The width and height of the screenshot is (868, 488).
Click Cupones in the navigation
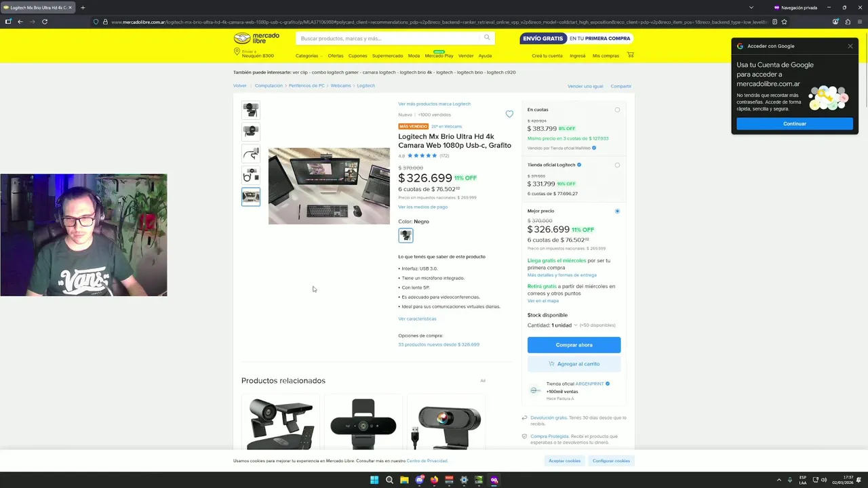click(x=357, y=56)
